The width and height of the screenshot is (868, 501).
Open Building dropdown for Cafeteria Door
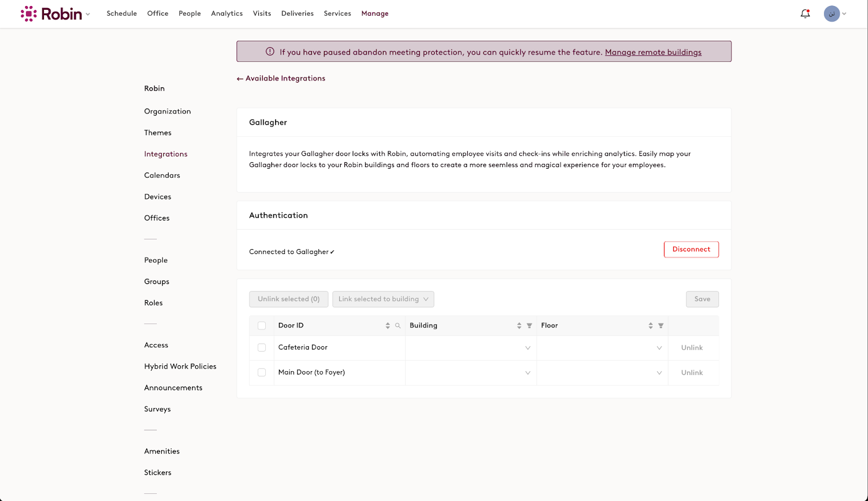(x=471, y=348)
